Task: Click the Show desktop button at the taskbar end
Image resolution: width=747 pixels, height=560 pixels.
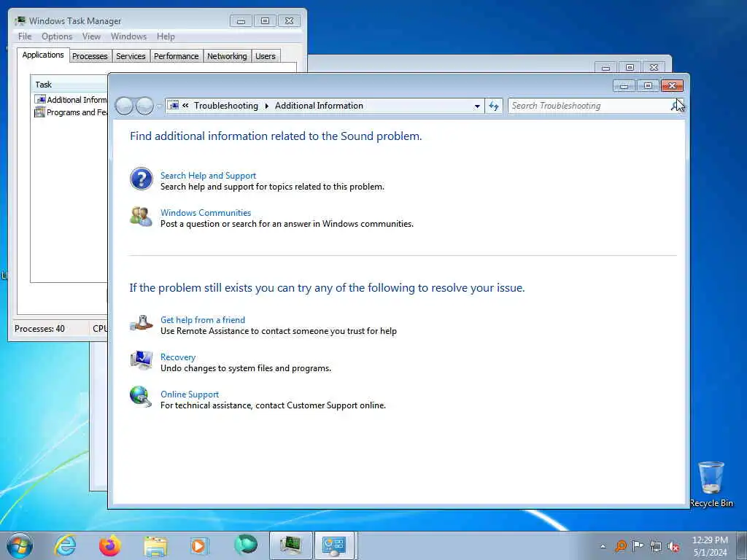Action: click(742, 545)
